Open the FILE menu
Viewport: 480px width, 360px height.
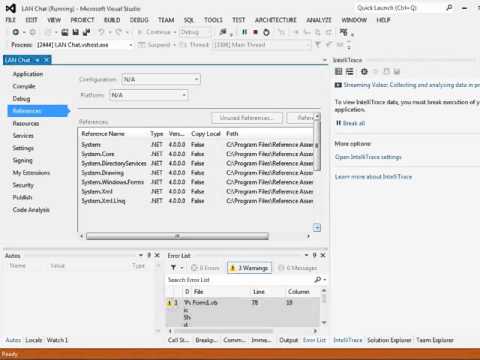[x=11, y=20]
